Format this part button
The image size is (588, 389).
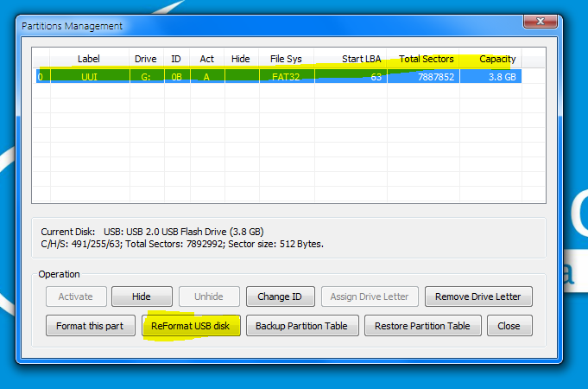click(x=90, y=326)
